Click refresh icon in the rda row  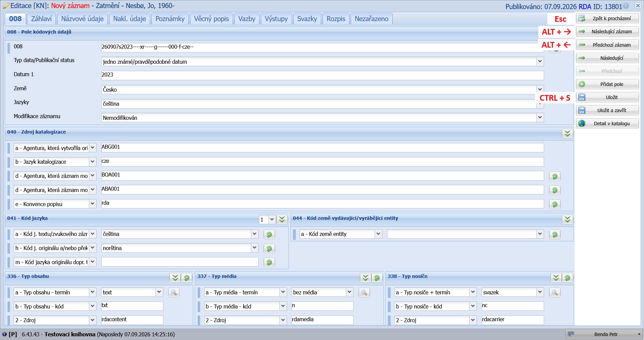click(x=555, y=204)
